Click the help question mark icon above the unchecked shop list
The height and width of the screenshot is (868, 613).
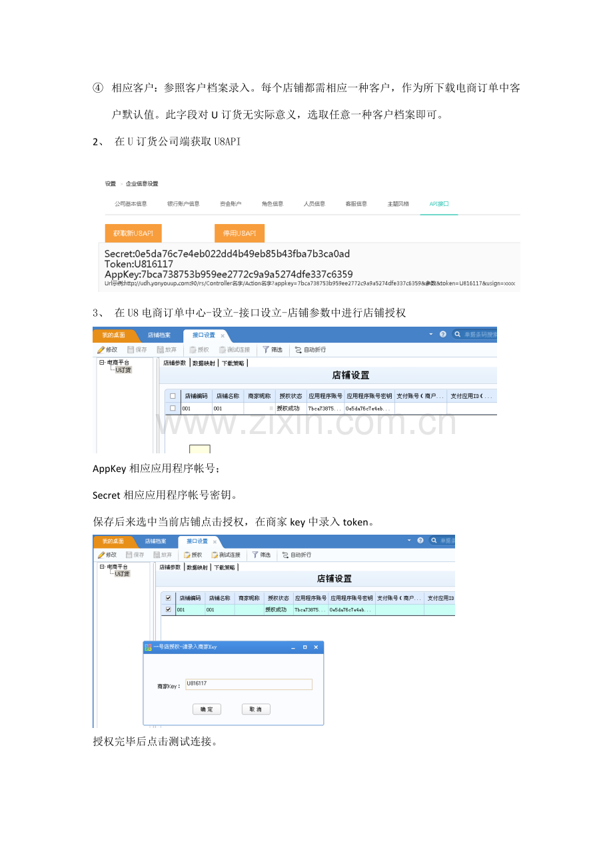tap(443, 335)
